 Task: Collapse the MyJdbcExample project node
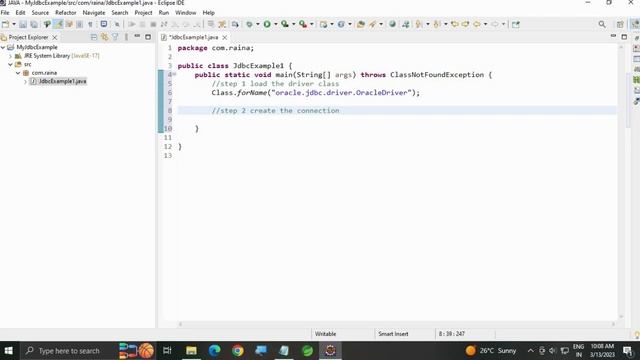pos(3,47)
